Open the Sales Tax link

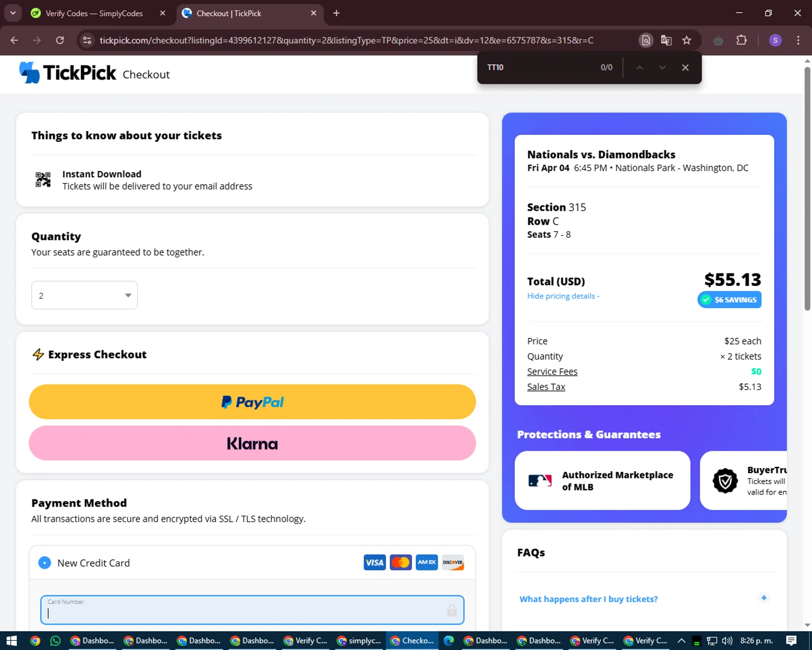(546, 387)
